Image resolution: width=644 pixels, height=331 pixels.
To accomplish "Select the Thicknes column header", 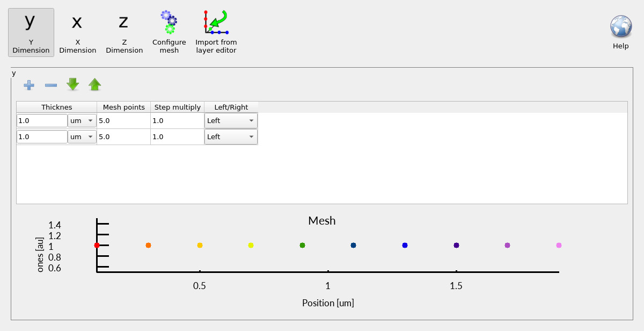I will (x=56, y=107).
